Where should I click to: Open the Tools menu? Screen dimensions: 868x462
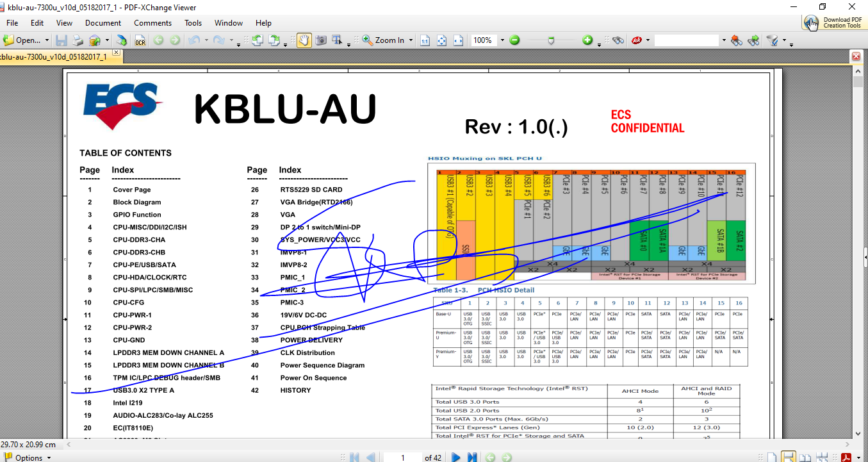[x=193, y=23]
